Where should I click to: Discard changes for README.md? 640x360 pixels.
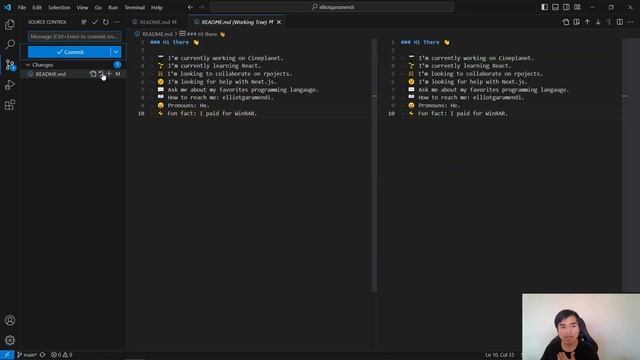pyautogui.click(x=101, y=74)
